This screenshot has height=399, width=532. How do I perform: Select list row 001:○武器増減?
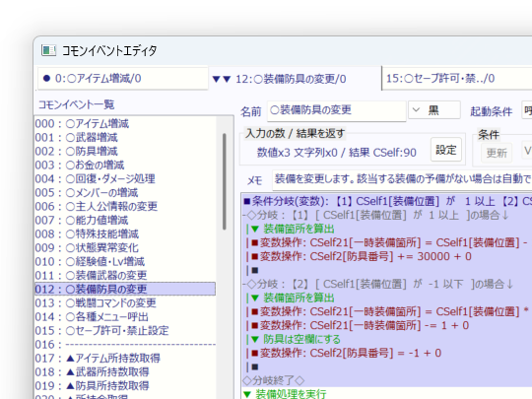click(125, 137)
